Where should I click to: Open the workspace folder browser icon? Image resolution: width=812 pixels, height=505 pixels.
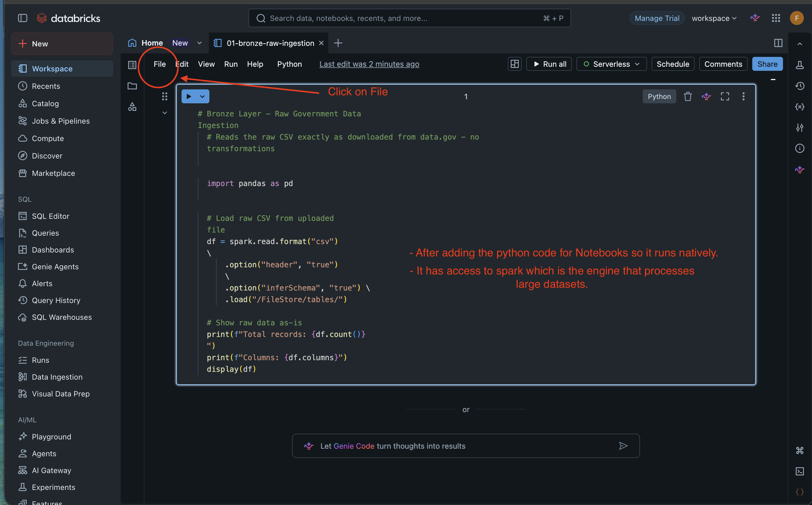point(132,86)
